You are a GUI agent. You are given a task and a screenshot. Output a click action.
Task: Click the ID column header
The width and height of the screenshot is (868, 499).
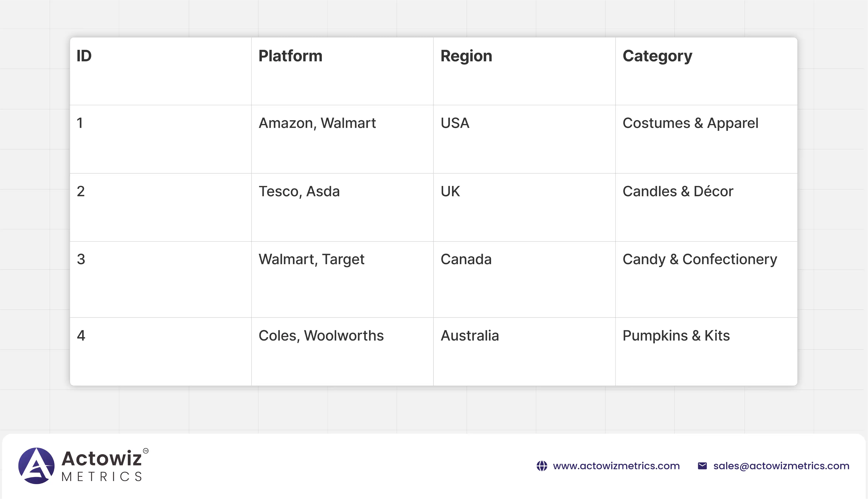[84, 56]
